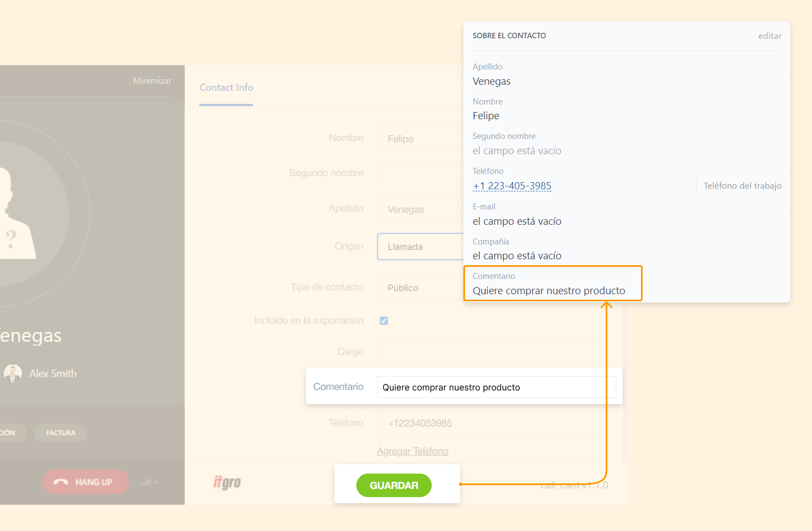Image resolution: width=812 pixels, height=531 pixels.
Task: Click the Teléfono input field
Action: point(496,423)
